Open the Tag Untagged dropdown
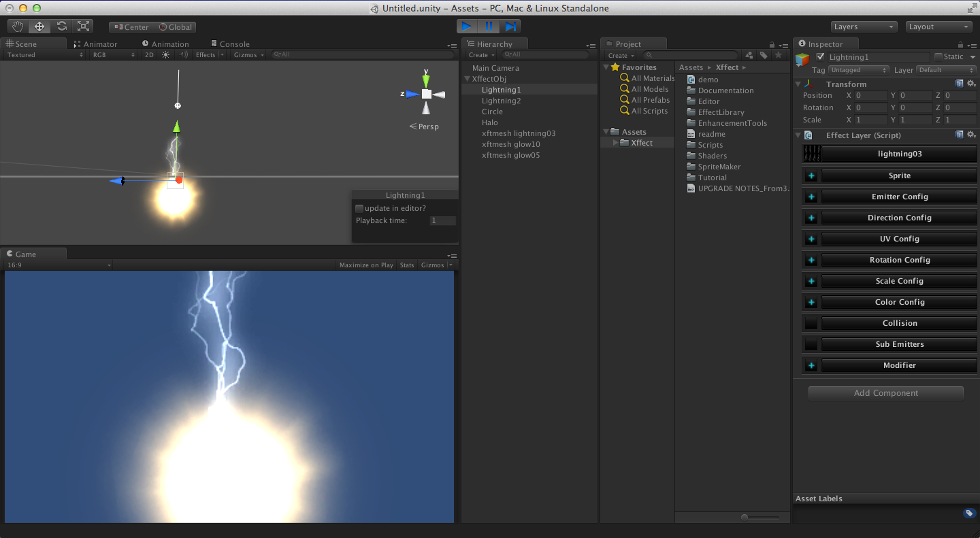The height and width of the screenshot is (538, 980). click(859, 70)
